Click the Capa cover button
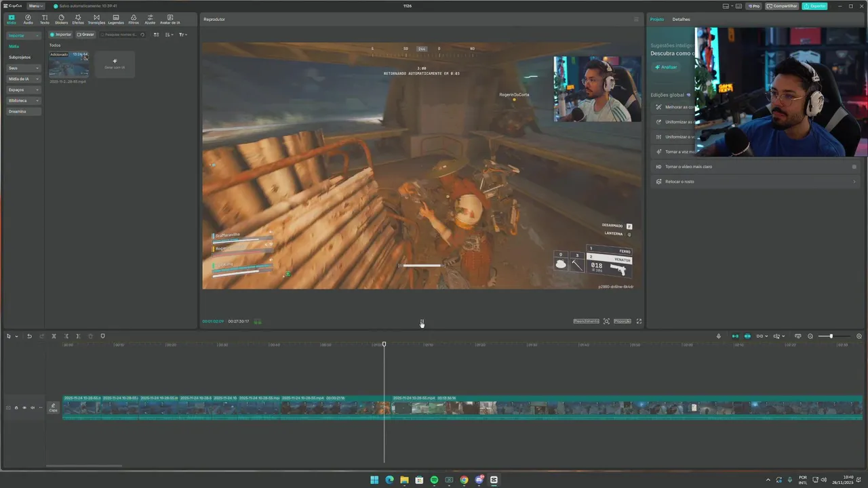This screenshot has width=868, height=488. coord(53,407)
